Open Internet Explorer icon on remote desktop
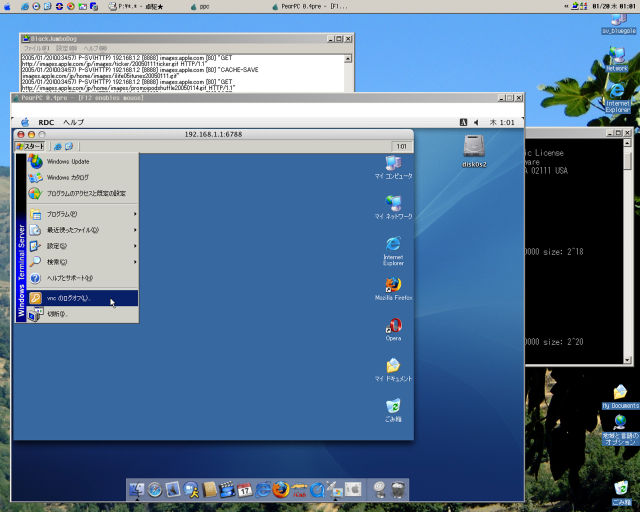Image resolution: width=640 pixels, height=512 pixels. (x=393, y=251)
